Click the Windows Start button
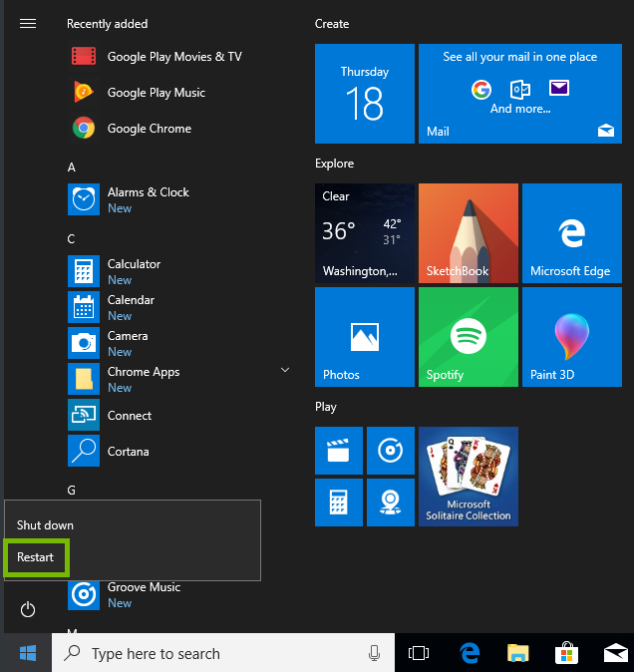The image size is (634, 672). [x=28, y=653]
